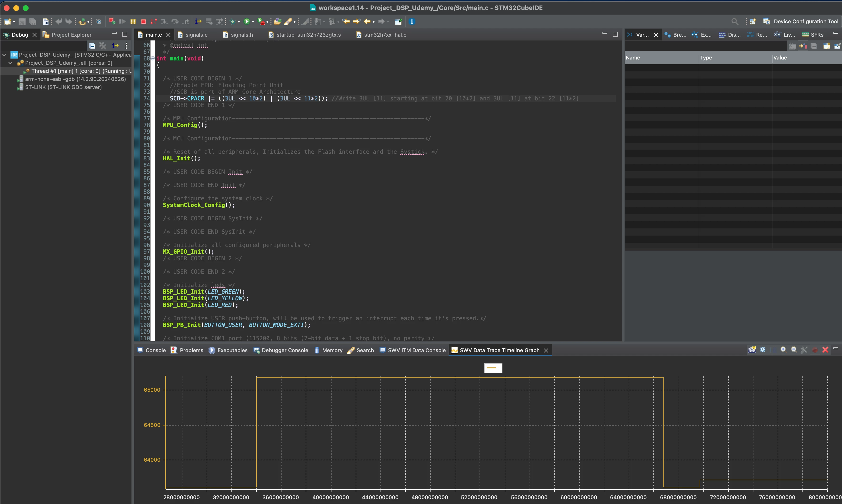The width and height of the screenshot is (842, 504).
Task: Open the signals.h editor tab
Action: 238,35
